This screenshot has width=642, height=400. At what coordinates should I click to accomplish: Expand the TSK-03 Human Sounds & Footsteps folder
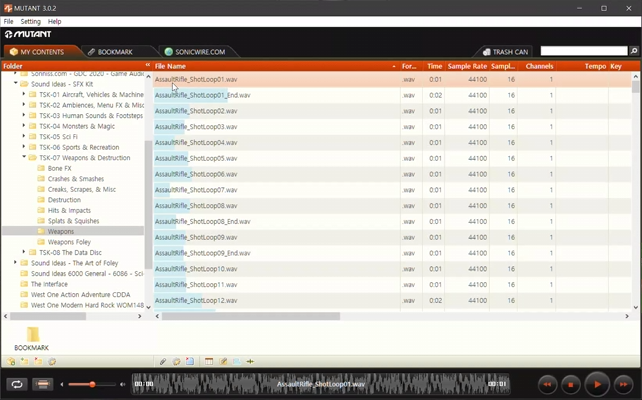coord(24,115)
